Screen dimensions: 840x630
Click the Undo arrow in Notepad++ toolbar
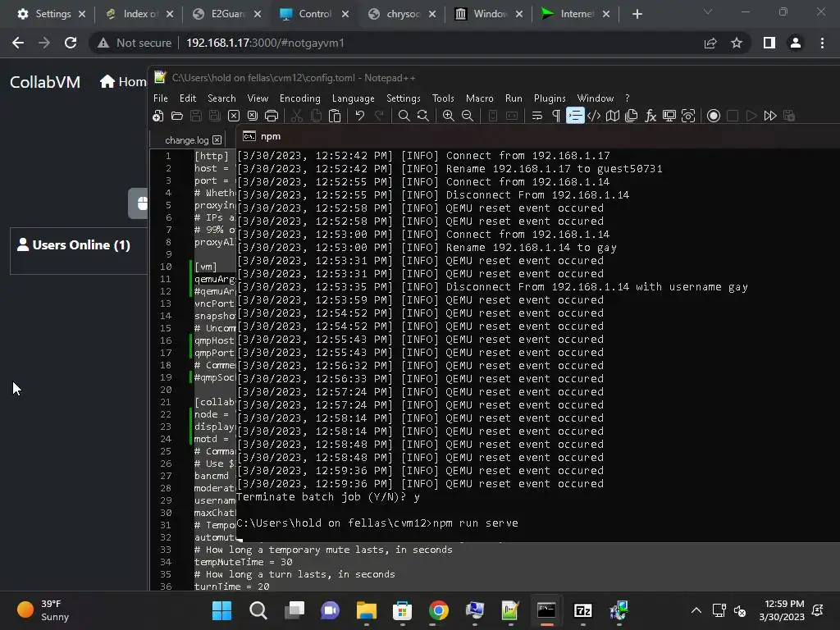(359, 116)
